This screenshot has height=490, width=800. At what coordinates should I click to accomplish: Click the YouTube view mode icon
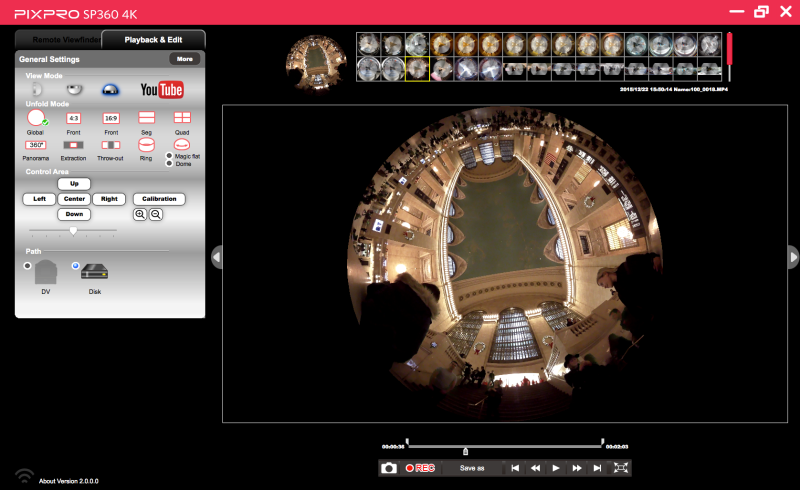click(161, 91)
